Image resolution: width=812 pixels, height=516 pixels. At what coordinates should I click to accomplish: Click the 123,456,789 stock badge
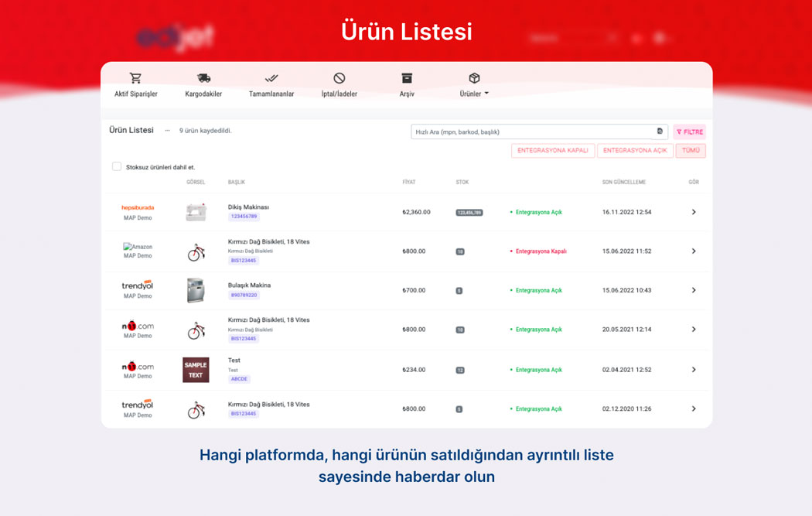tap(469, 213)
